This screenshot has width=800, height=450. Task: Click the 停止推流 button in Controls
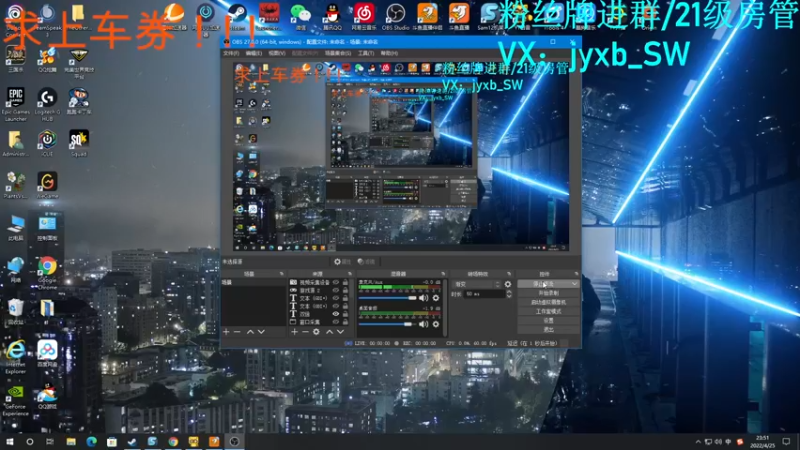[x=543, y=284]
